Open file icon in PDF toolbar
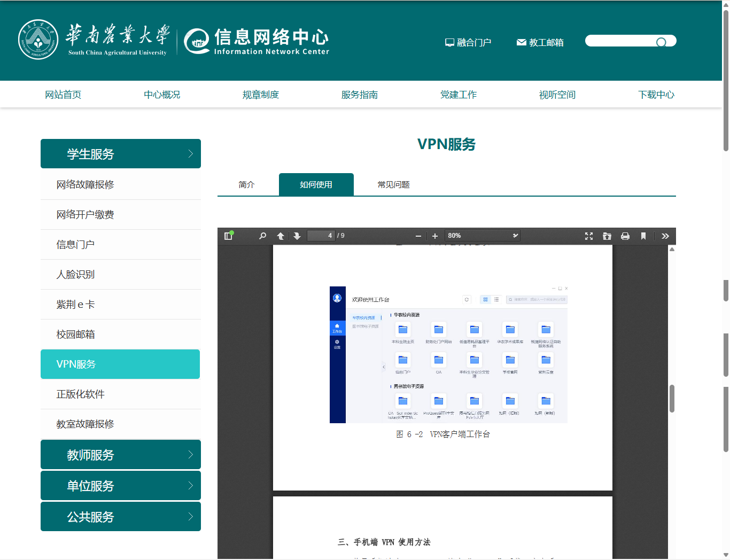 coord(607,236)
